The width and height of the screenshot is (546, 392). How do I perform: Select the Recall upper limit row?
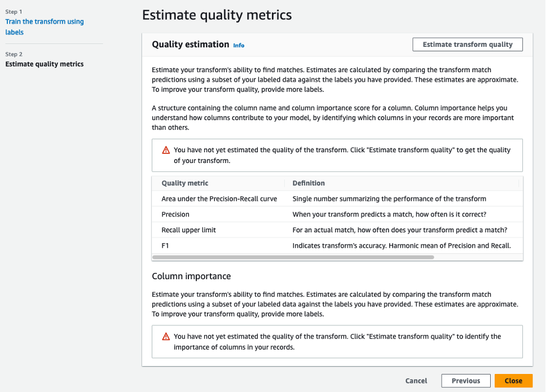(x=188, y=230)
